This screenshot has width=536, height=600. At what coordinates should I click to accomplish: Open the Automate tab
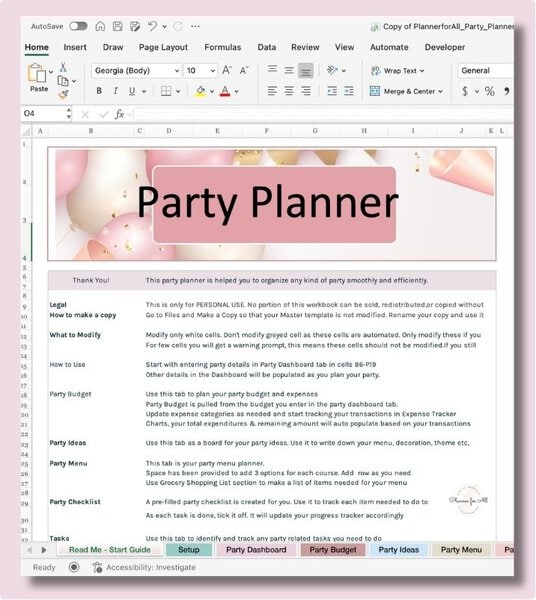pos(389,47)
